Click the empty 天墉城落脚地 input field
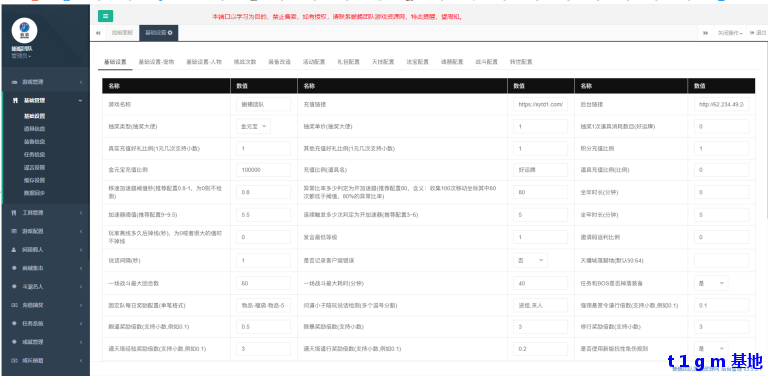Image resolution: width=768 pixels, height=376 pixels. 721,260
